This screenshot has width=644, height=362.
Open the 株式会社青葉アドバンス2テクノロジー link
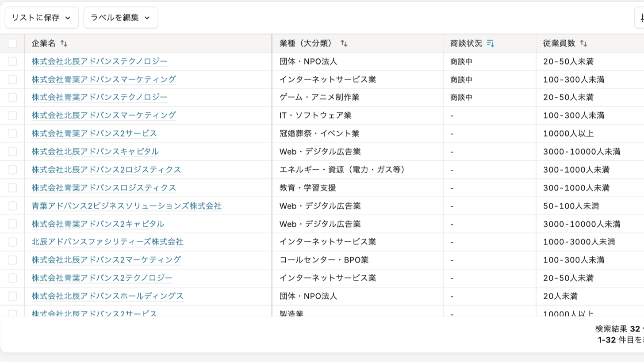click(x=102, y=278)
